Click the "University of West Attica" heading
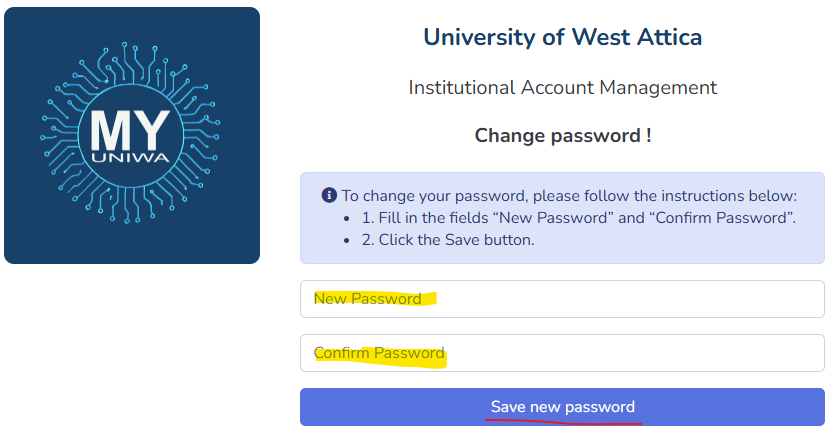 coord(562,38)
